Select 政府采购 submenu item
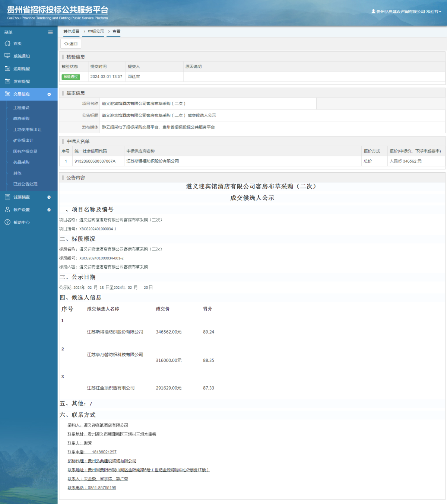 click(x=21, y=119)
